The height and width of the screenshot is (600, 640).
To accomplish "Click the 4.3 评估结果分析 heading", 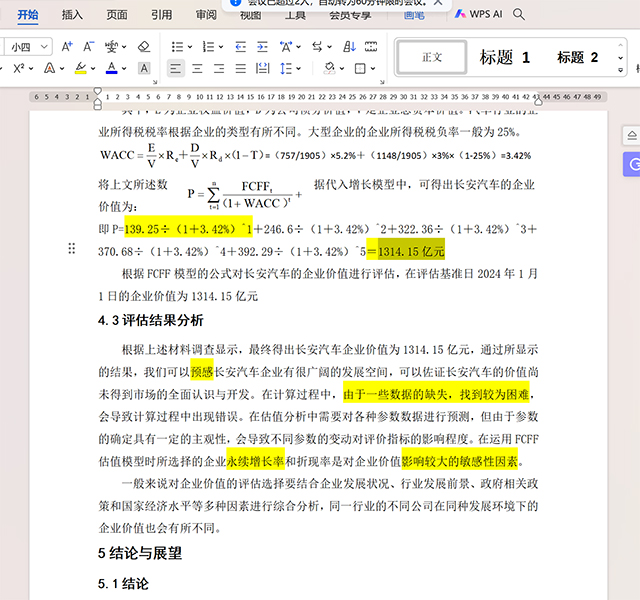I will 151,320.
